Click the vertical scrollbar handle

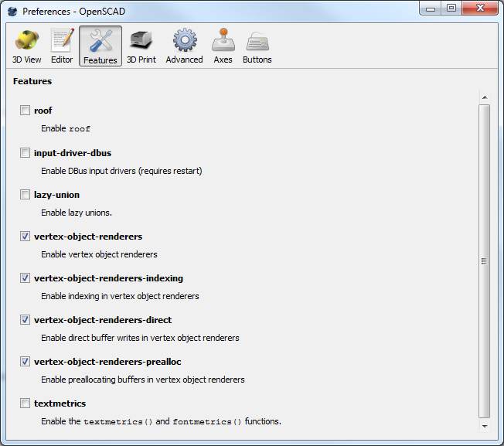[x=485, y=261]
